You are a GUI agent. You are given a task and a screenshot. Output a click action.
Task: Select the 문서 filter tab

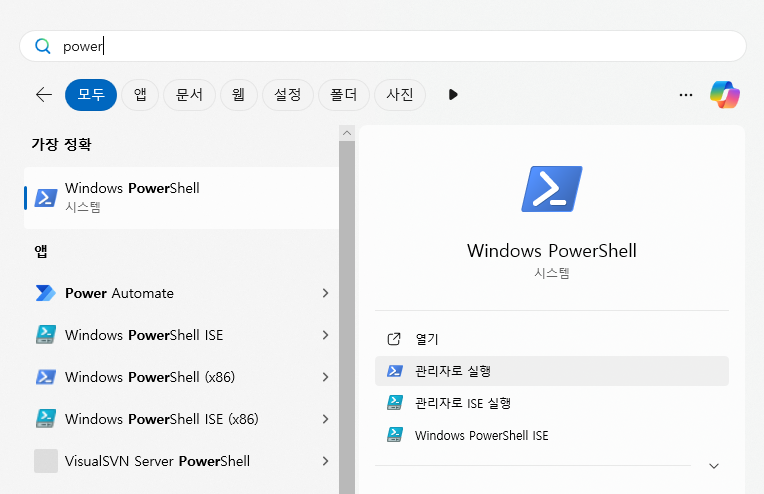point(189,95)
